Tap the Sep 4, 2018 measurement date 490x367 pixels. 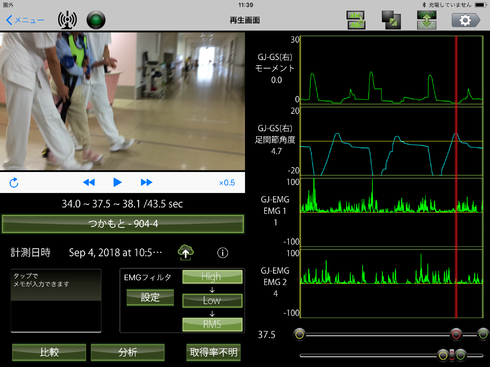[x=115, y=253]
